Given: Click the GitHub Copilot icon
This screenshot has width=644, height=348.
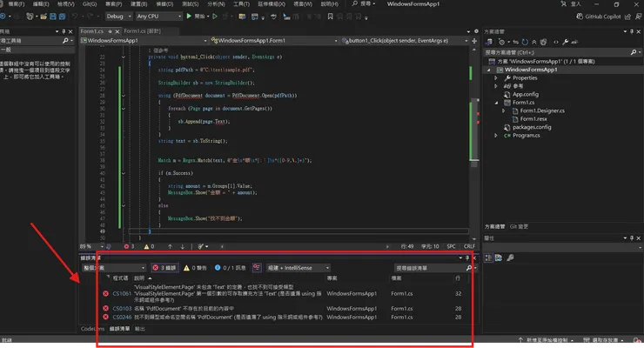Looking at the screenshot, I should coord(580,16).
